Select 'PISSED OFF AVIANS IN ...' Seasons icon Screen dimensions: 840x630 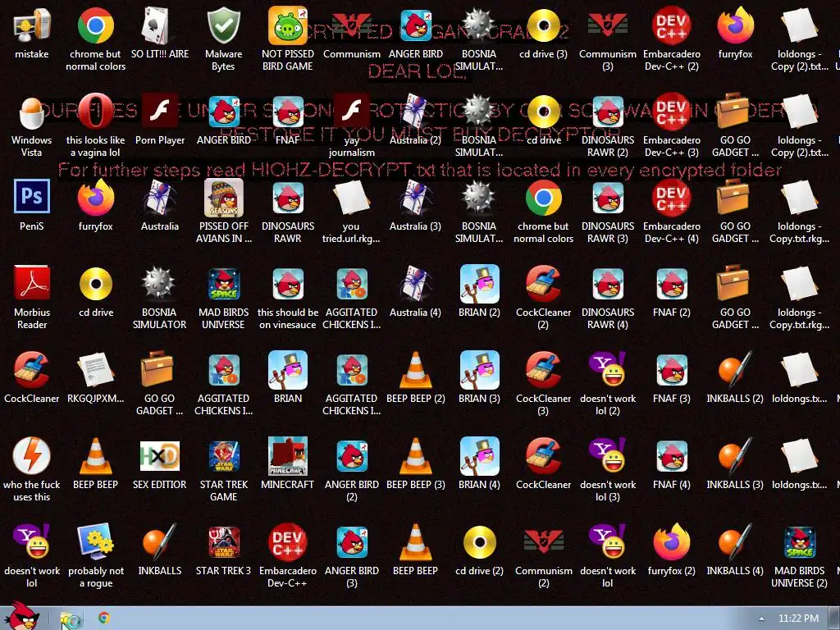click(x=223, y=197)
